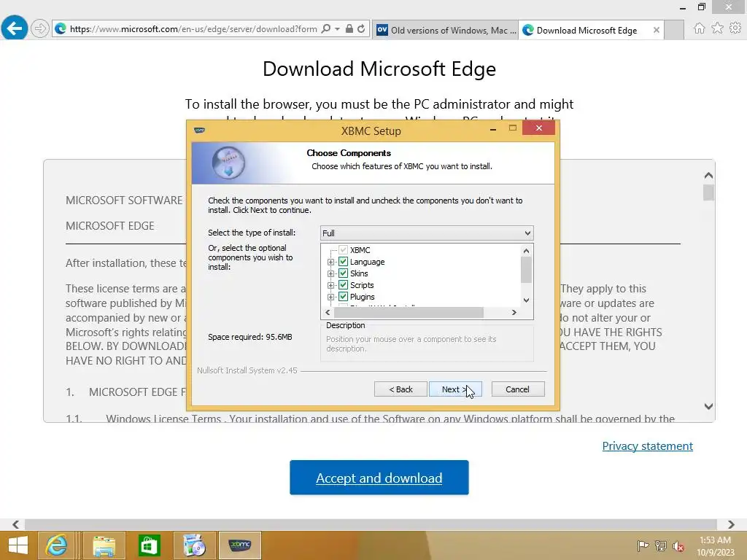Go back using the browser back arrow
Image resolution: width=747 pixels, height=560 pixels.
point(15,28)
